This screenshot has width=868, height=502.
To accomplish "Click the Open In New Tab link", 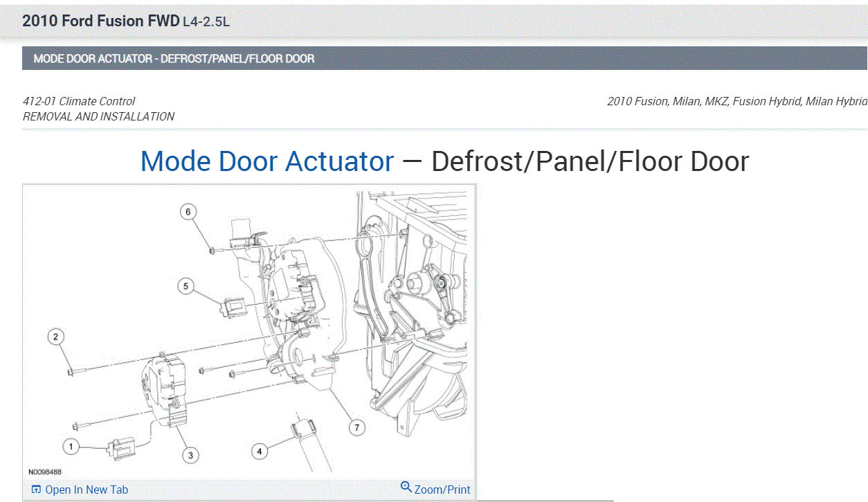I will click(87, 490).
